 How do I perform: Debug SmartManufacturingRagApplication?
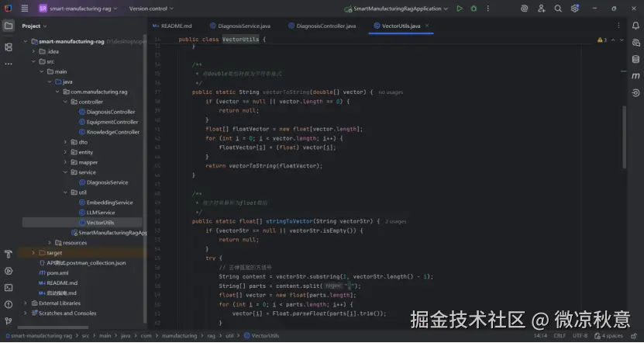click(x=474, y=9)
